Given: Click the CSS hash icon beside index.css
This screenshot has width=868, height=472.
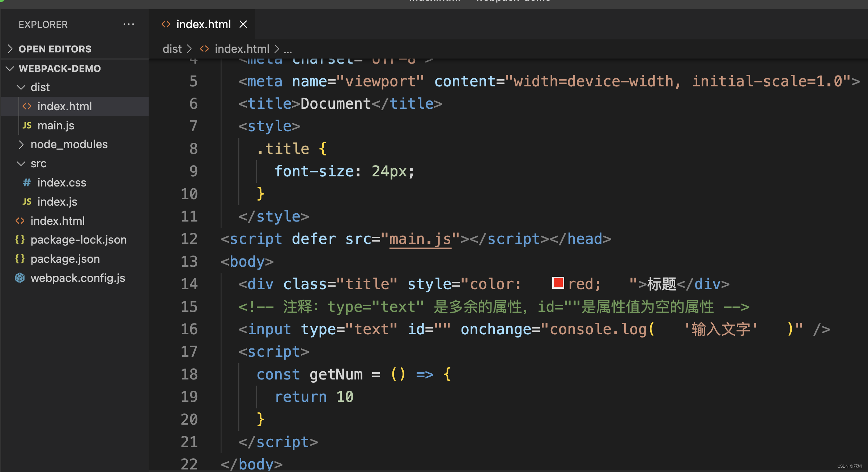Looking at the screenshot, I should pyautogui.click(x=27, y=183).
